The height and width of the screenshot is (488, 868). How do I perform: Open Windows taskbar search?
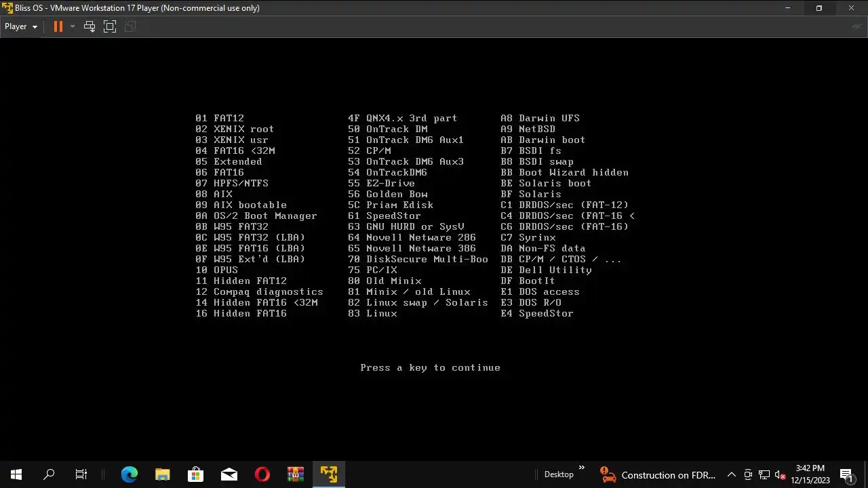(x=49, y=474)
